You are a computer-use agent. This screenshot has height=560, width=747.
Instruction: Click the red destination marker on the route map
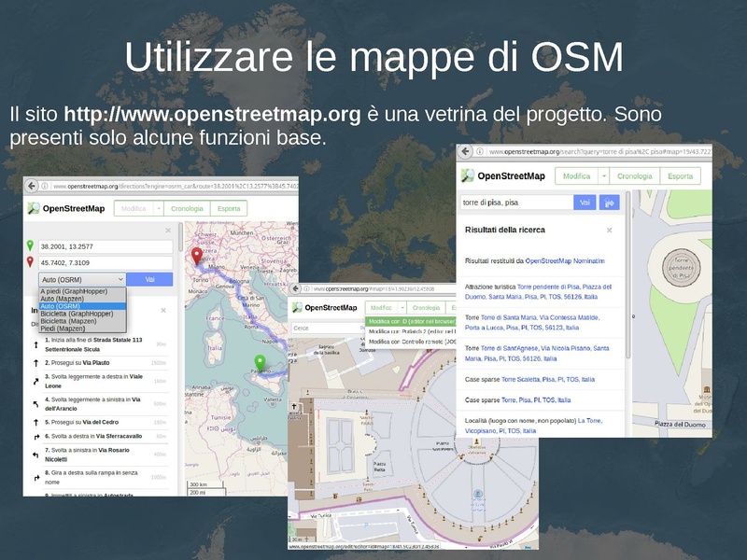tap(196, 255)
